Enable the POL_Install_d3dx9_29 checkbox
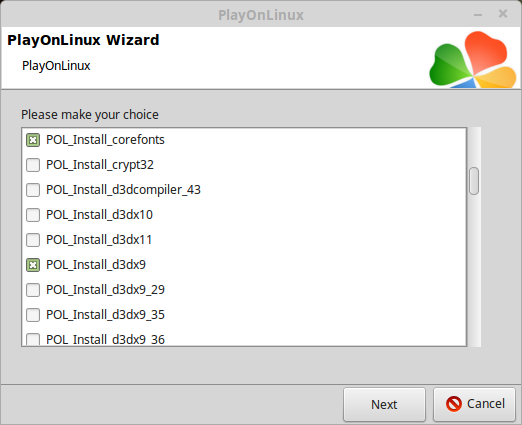 (33, 290)
